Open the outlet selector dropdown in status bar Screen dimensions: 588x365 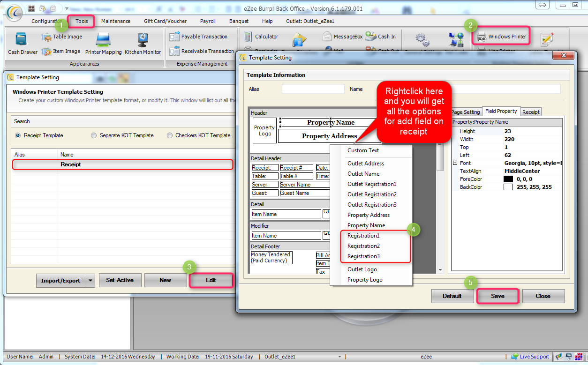pos(340,357)
